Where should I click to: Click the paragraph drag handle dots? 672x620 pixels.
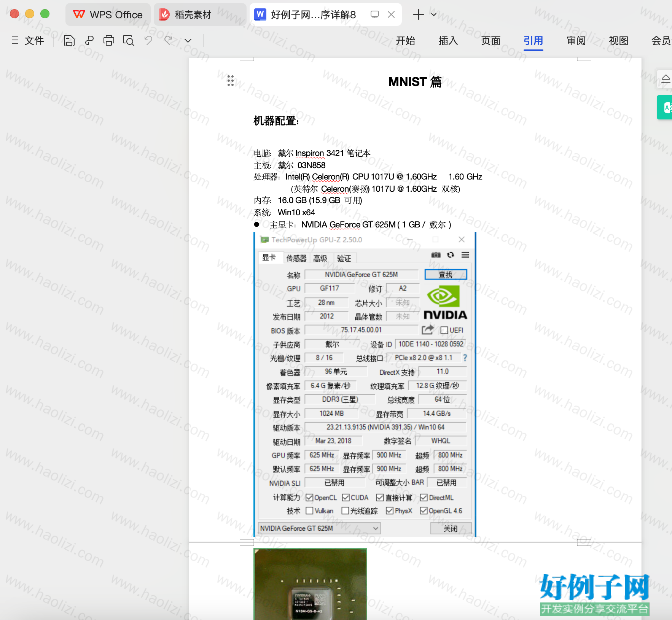point(230,80)
